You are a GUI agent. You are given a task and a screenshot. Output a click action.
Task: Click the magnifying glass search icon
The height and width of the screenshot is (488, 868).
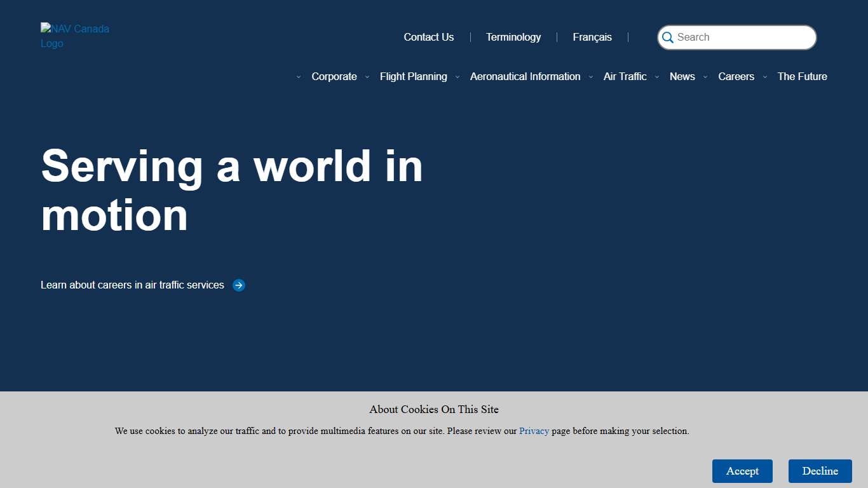point(668,37)
